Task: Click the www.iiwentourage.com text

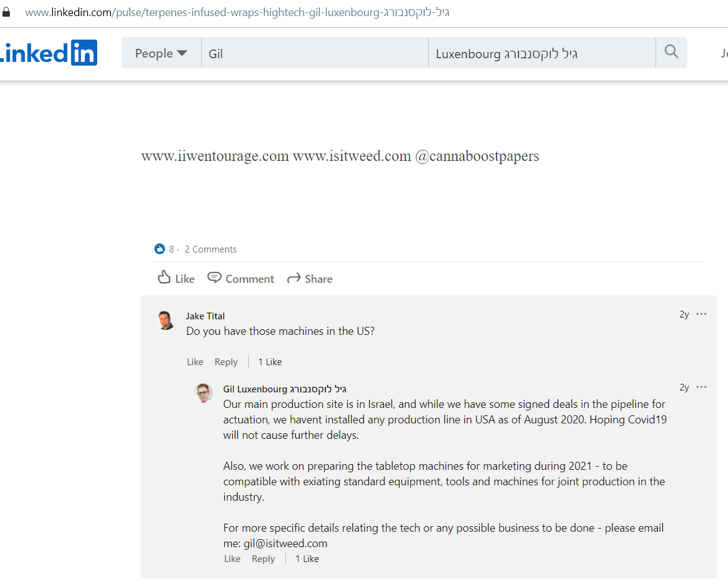Action: (x=215, y=156)
